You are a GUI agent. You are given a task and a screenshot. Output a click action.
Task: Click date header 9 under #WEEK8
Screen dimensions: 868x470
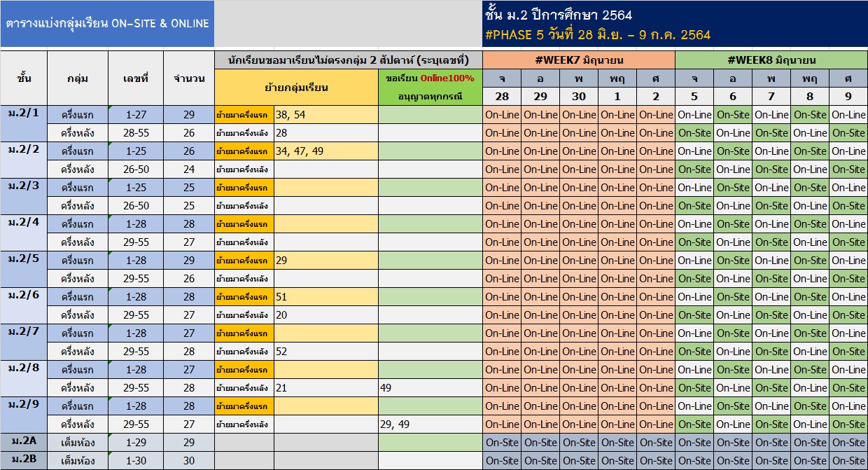click(848, 97)
